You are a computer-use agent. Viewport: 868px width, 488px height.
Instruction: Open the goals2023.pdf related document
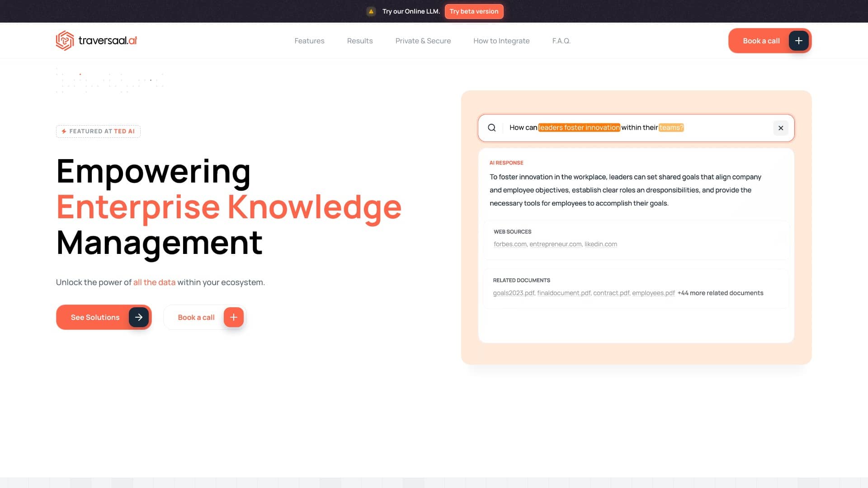pyautogui.click(x=513, y=293)
